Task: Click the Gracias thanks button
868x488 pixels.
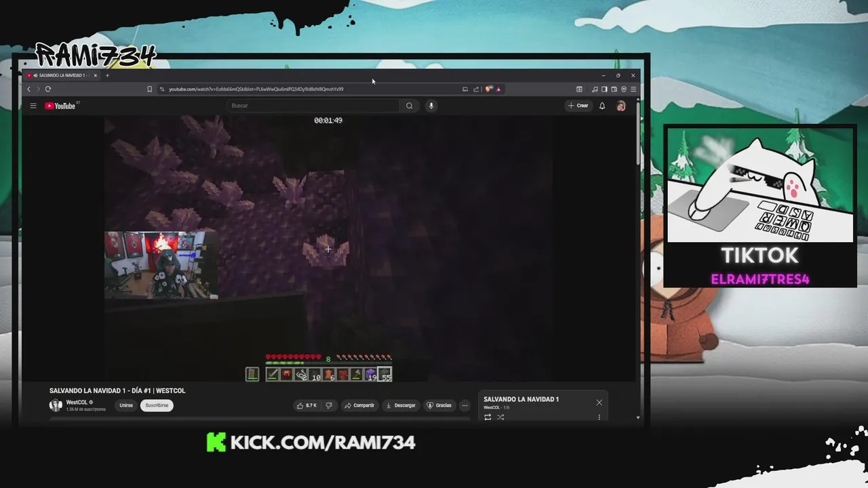Action: 439,405
